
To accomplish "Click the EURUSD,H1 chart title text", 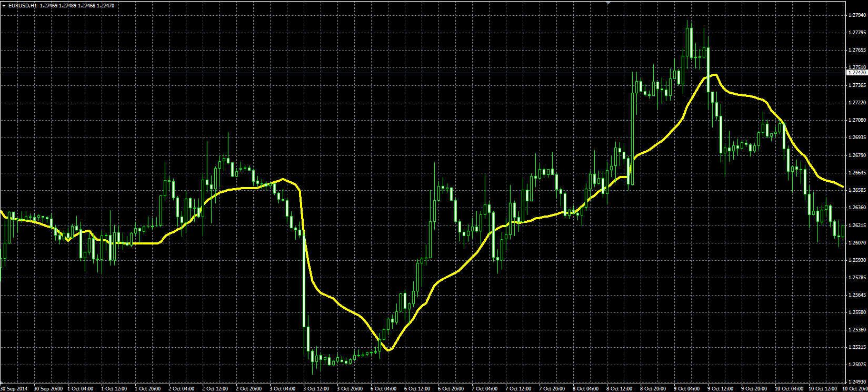I will pos(23,5).
